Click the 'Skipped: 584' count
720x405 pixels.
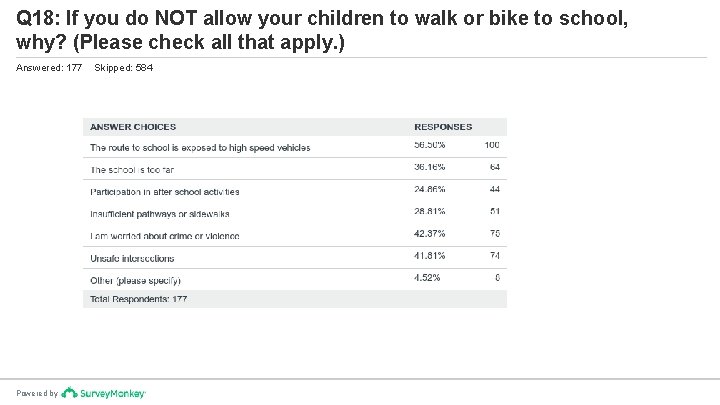pyautogui.click(x=123, y=67)
